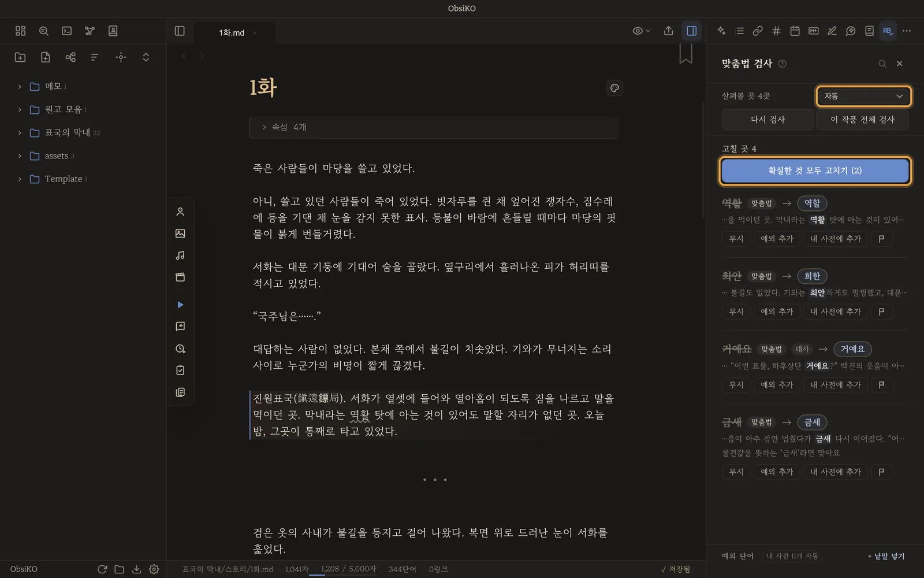
Task: Close the 맞춤법 검사 panel
Action: coord(899,64)
